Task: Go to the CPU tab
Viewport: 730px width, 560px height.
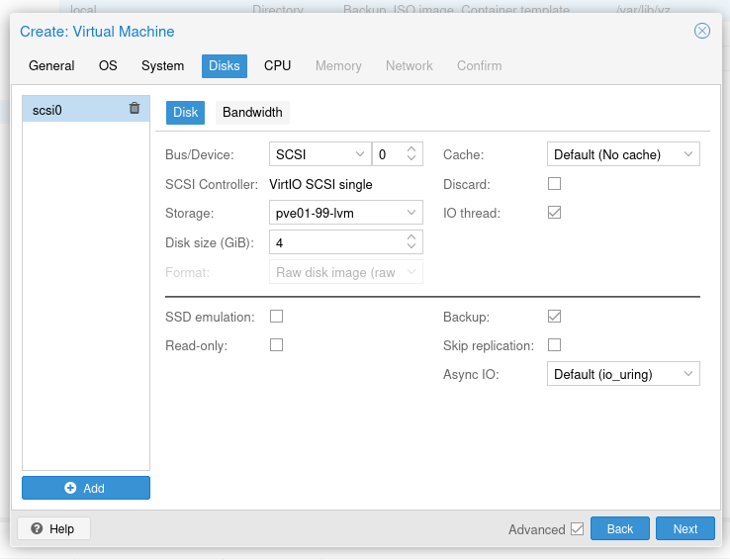Action: [278, 65]
